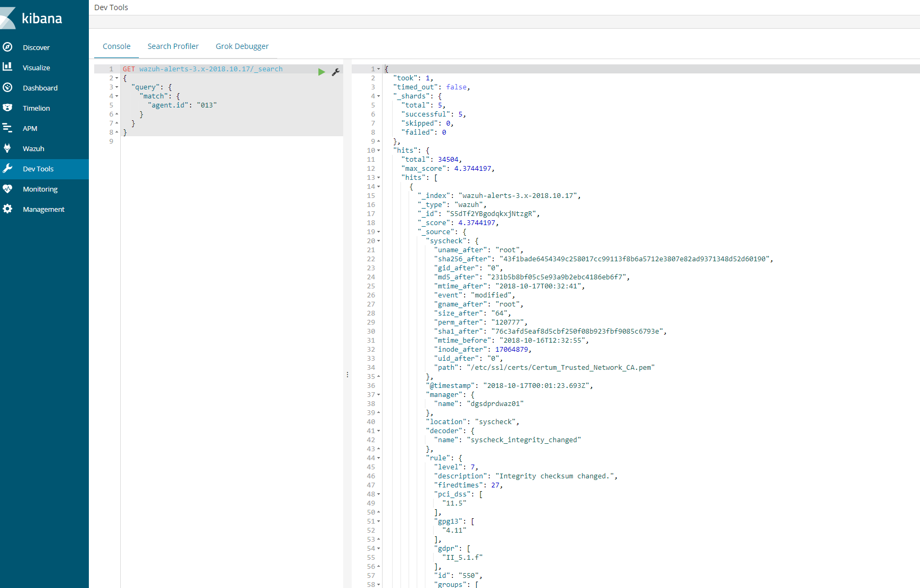Open Monitoring via heartbeat icon

7,188
